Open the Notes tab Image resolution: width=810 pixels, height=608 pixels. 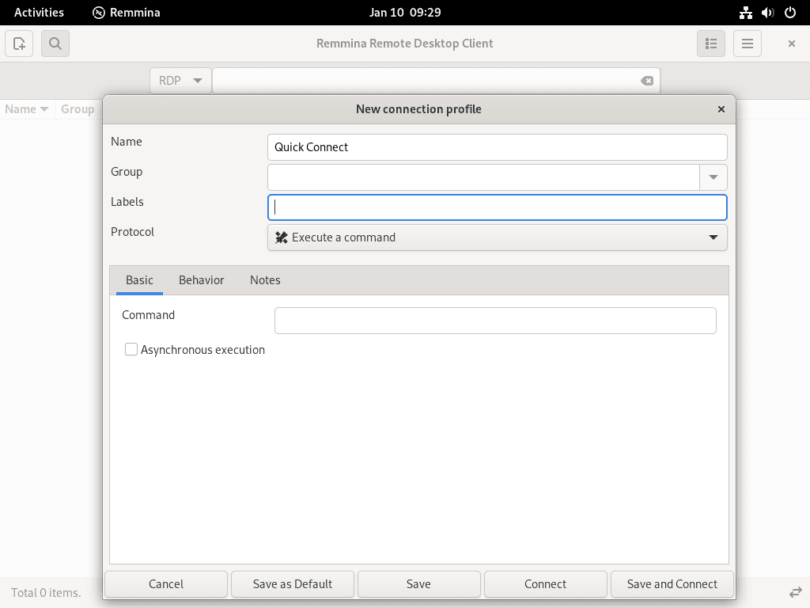[x=264, y=280]
